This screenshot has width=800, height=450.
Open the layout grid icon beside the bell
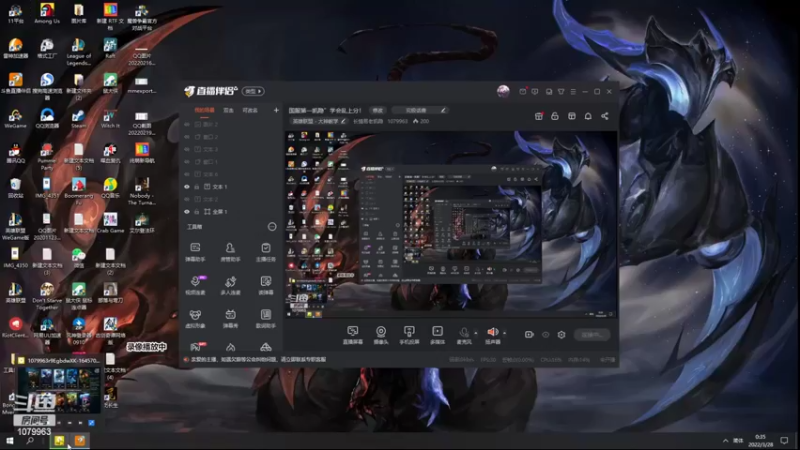tap(571, 116)
